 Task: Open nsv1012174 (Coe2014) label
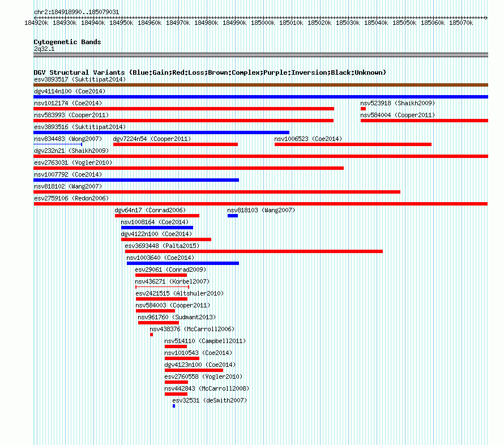coord(68,103)
